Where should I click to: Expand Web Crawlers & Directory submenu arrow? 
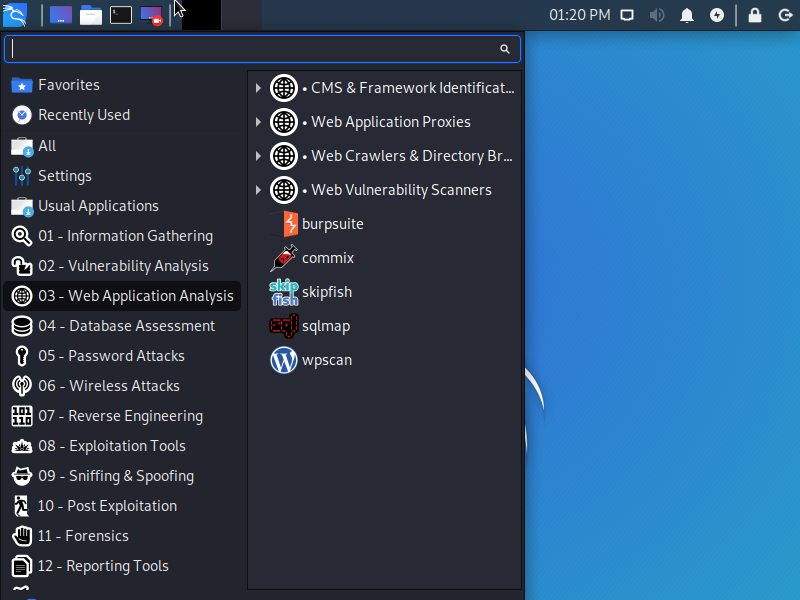(x=258, y=156)
